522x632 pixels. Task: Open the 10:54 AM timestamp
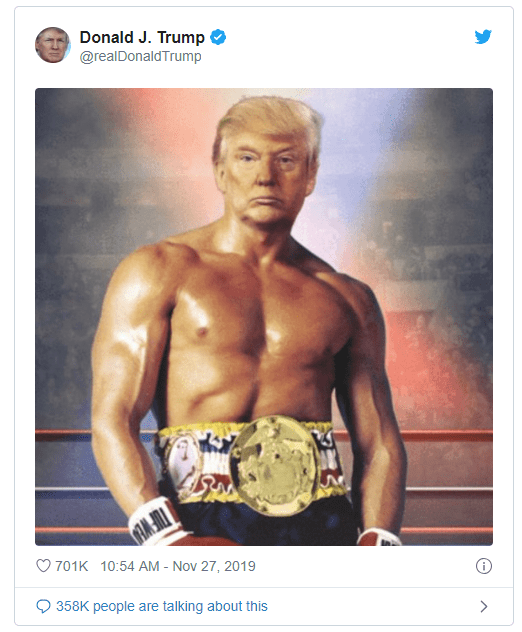[x=130, y=566]
